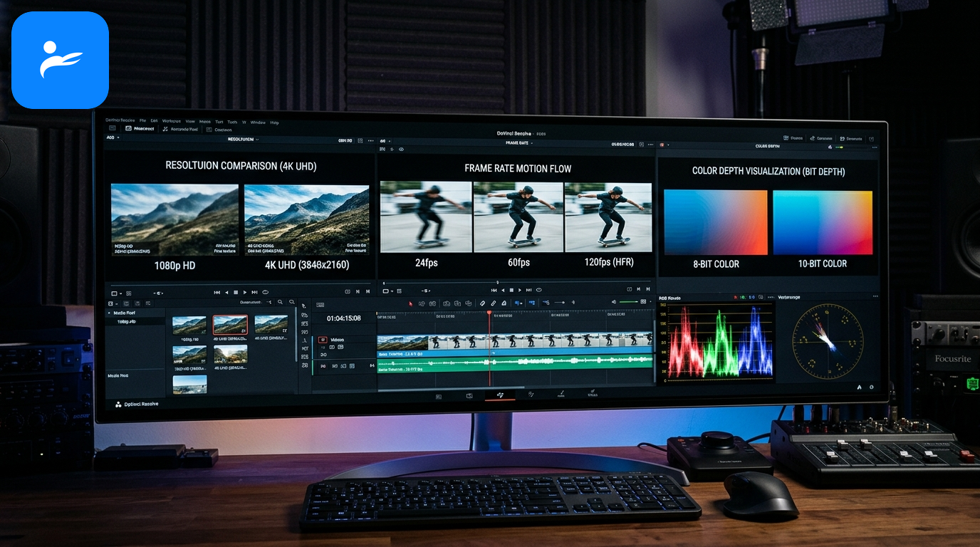Click the speaker icon beside the green volume slider
The height and width of the screenshot is (547, 980).
pos(614,302)
